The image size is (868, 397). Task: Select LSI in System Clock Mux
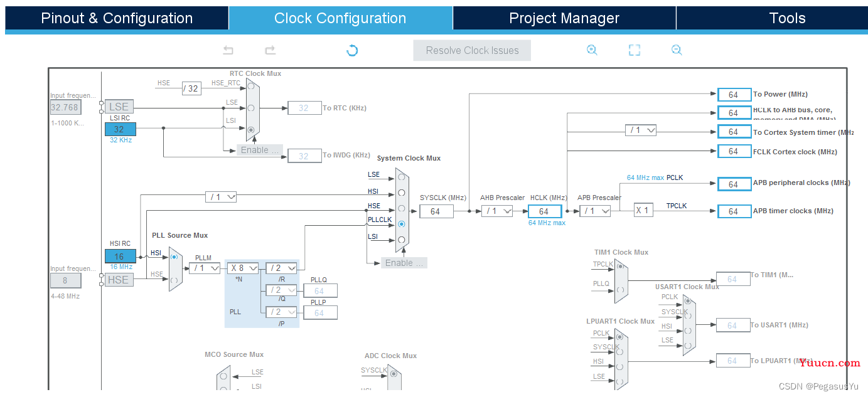[402, 240]
